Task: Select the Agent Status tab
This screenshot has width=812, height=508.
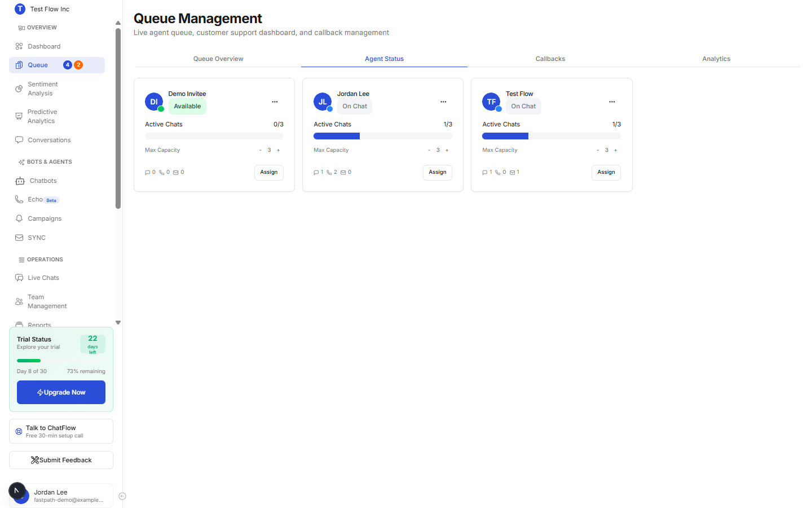Action: tap(384, 59)
